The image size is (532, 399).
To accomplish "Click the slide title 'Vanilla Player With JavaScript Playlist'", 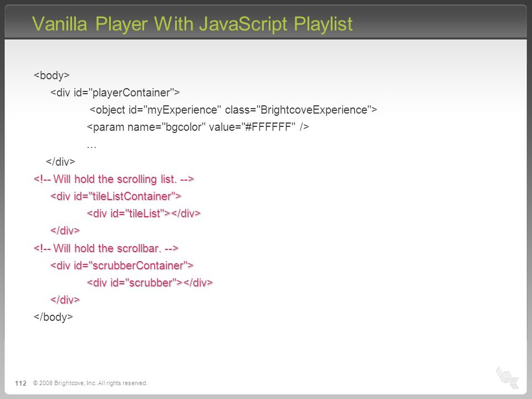I will click(192, 24).
